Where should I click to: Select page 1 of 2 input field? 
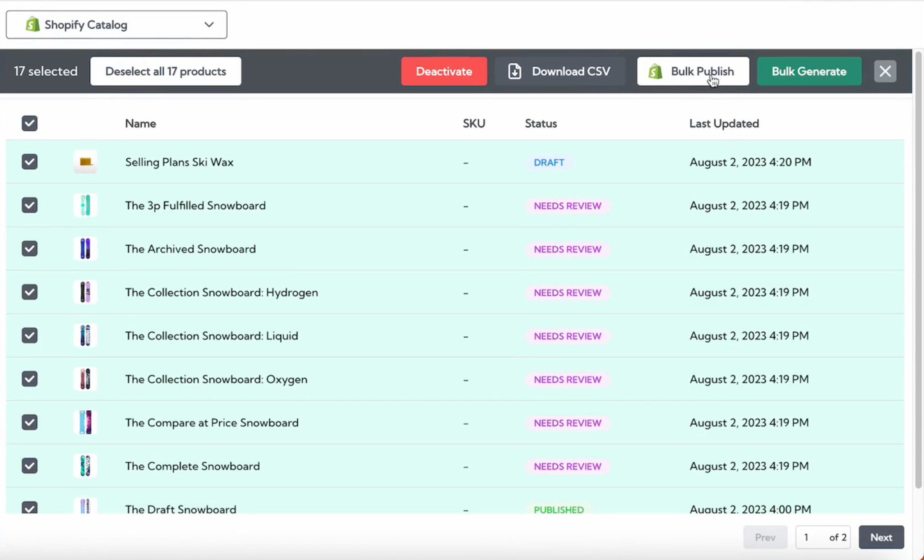point(807,537)
